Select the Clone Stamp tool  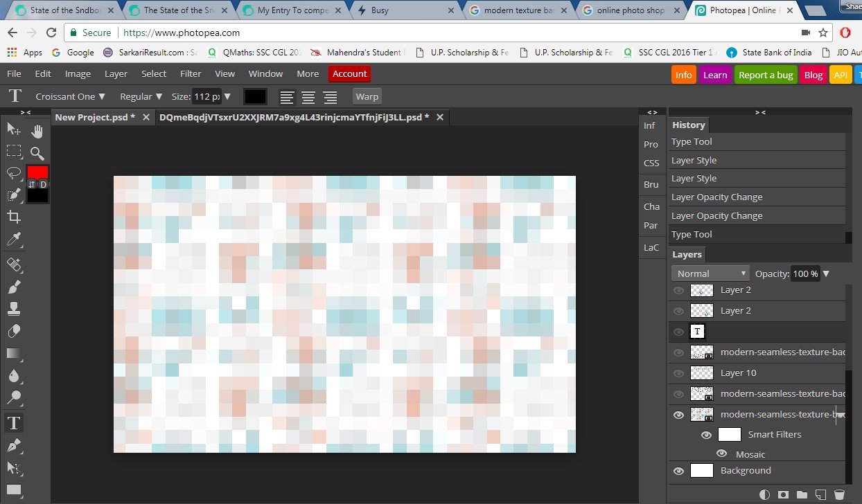point(14,308)
